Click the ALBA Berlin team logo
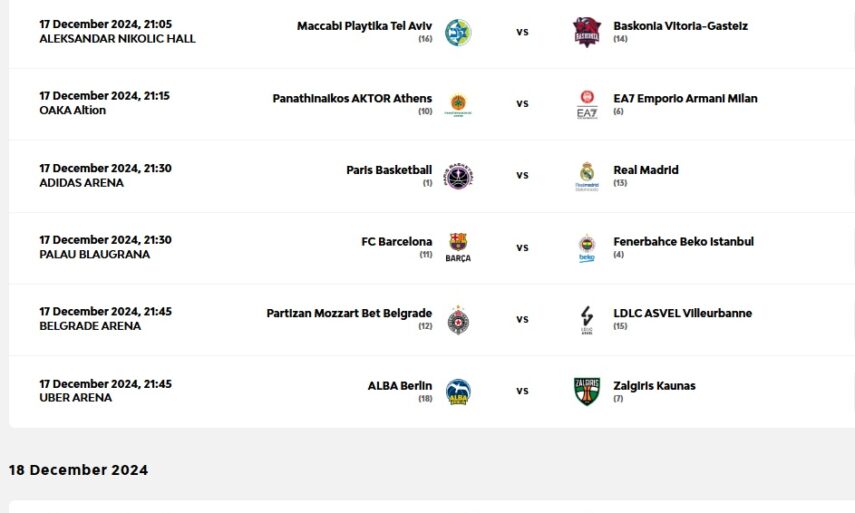 click(x=458, y=391)
